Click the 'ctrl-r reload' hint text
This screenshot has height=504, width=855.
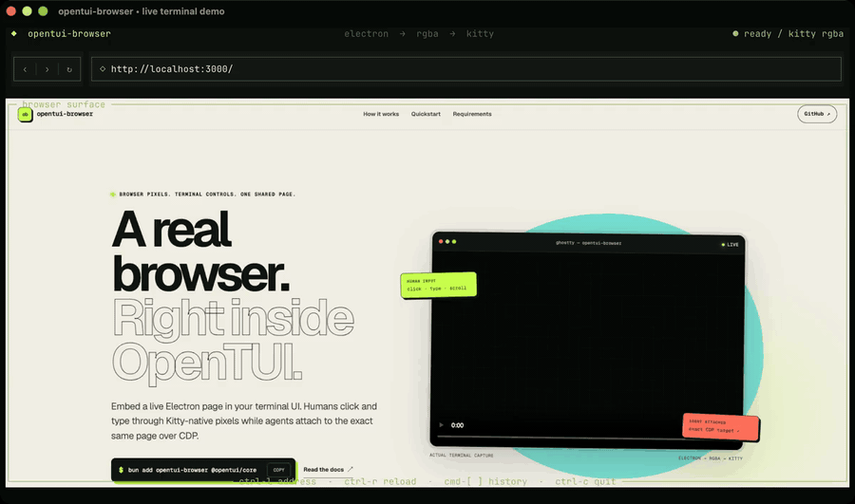point(380,481)
